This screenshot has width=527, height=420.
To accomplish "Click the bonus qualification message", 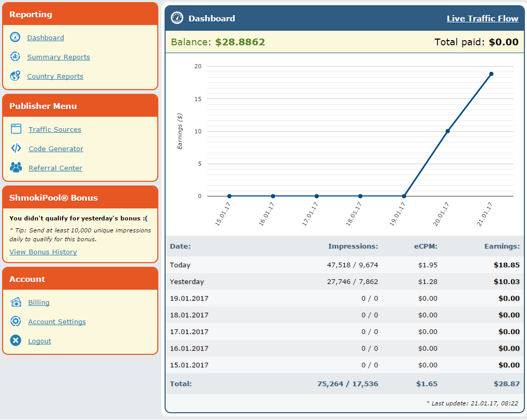I will point(78,218).
